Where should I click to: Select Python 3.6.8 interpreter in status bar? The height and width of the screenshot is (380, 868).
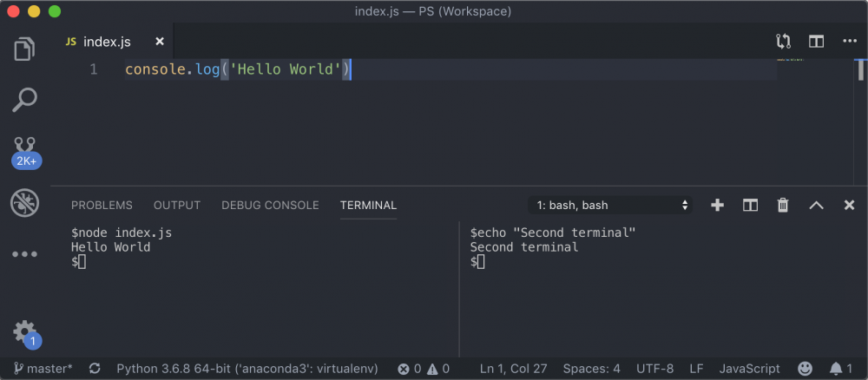pos(247,369)
